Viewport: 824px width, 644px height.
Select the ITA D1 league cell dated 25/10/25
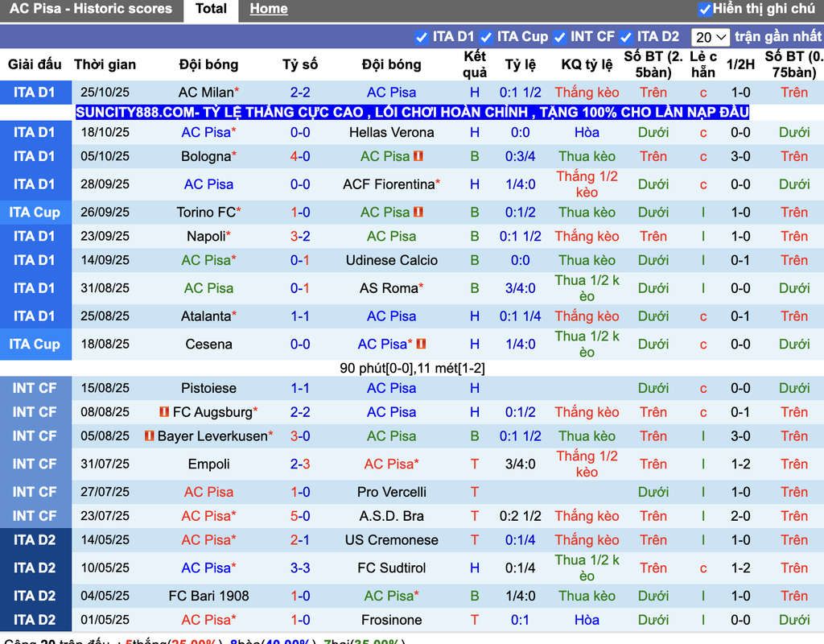pos(35,93)
